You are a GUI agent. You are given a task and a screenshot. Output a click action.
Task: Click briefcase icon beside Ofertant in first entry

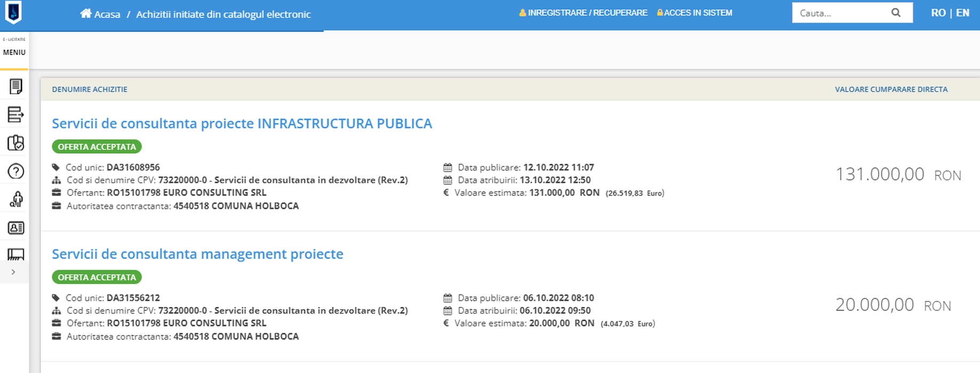[x=56, y=192]
